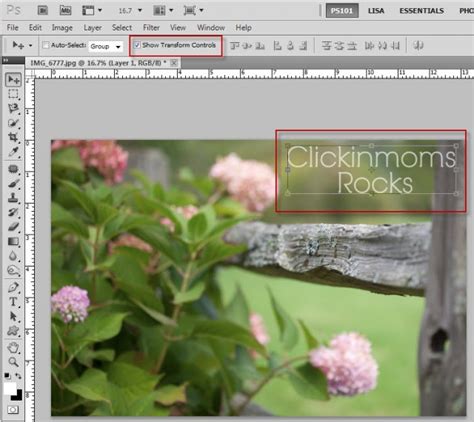
Task: Open the Edit menu
Action: [35, 28]
